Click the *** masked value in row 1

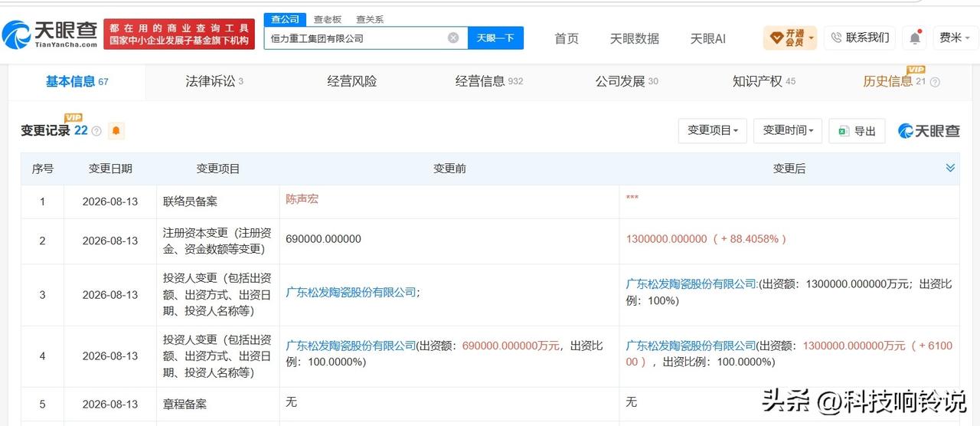632,198
